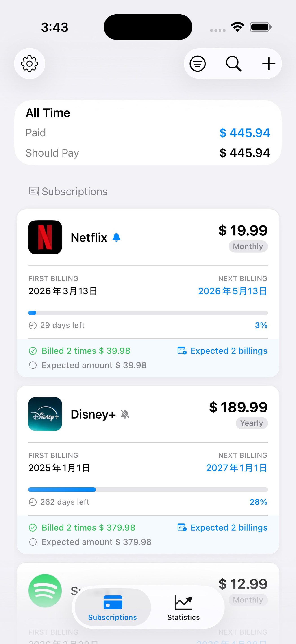Toggle the Netflix reminder bell
Viewport: 296px width, 644px height.
click(117, 237)
